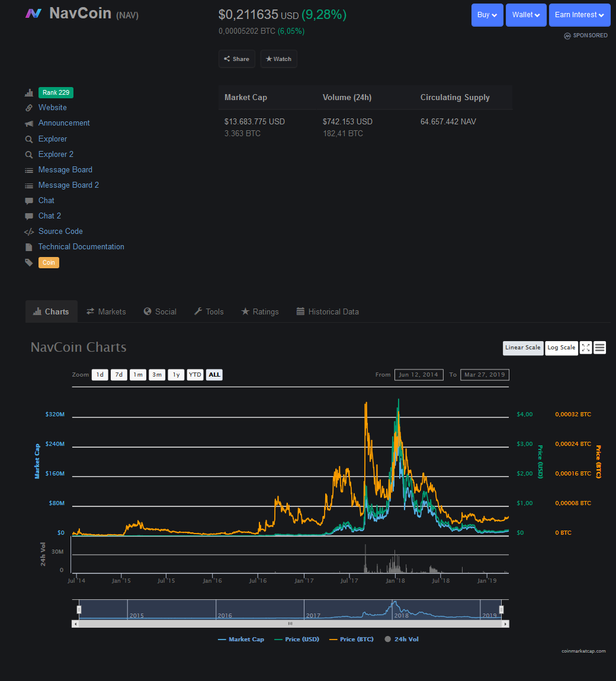616x681 pixels.
Task: Open the Charts tab
Action: point(52,312)
